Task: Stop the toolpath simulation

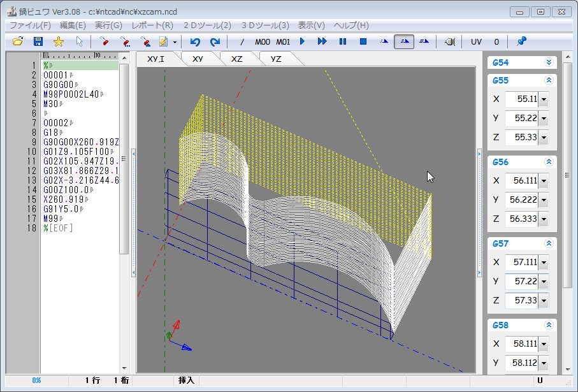Action: (363, 41)
